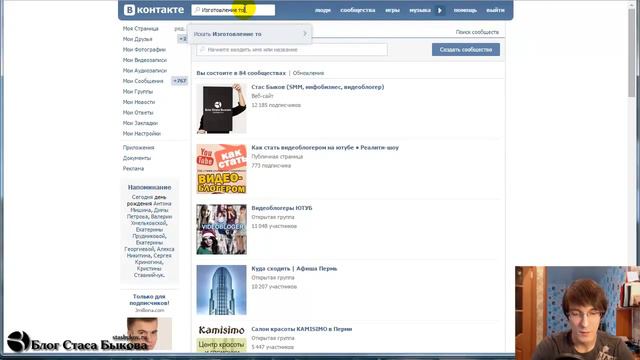The width and height of the screenshot is (640, 360).
Task: Click the community name search field
Action: click(291, 49)
